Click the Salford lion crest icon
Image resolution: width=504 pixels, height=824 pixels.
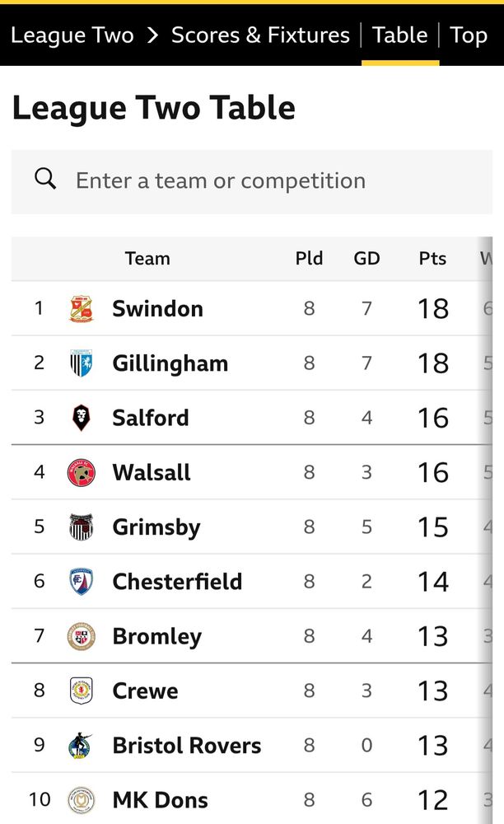click(82, 418)
